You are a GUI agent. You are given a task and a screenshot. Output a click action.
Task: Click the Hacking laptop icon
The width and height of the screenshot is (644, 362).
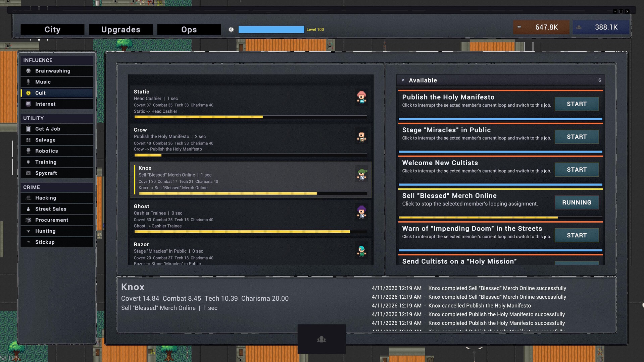[29, 198]
